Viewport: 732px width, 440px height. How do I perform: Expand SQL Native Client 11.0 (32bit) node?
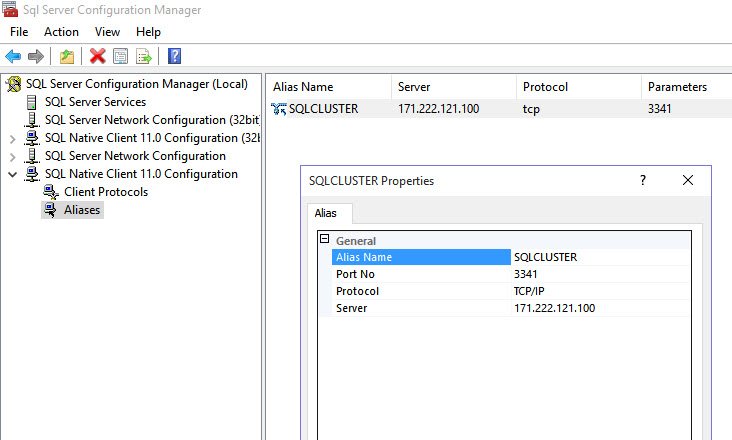tap(13, 139)
